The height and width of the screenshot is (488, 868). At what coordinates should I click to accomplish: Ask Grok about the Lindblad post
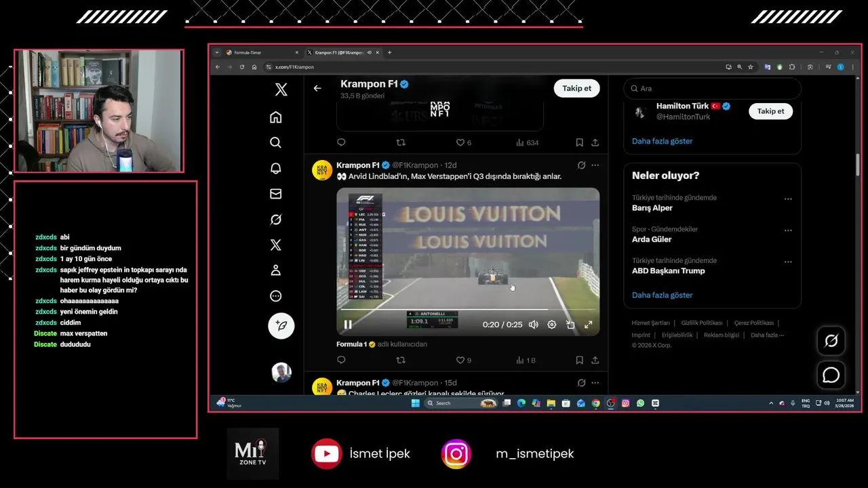pyautogui.click(x=581, y=165)
